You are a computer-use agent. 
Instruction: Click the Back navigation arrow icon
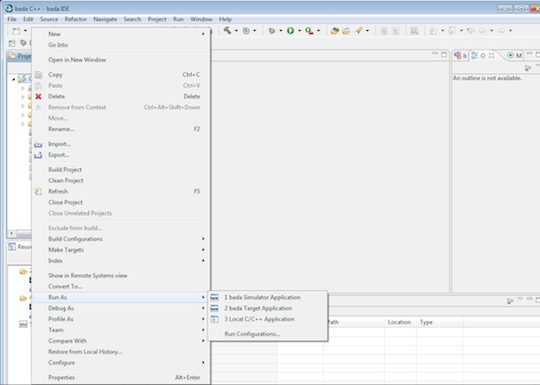[482, 31]
